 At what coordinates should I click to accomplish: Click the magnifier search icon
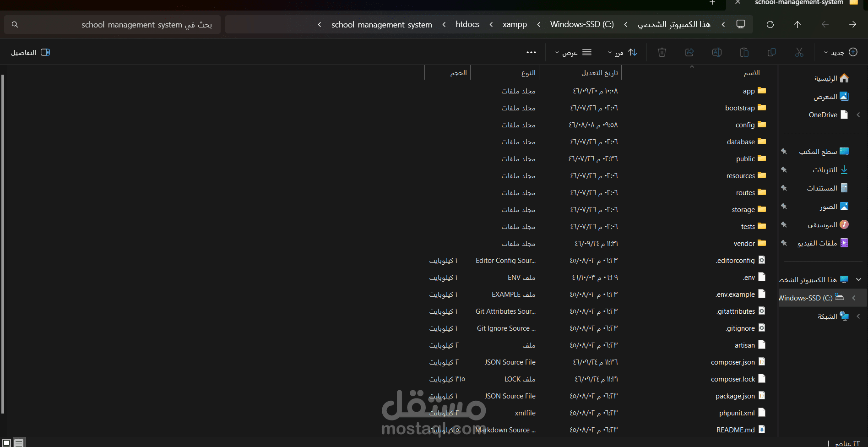(x=15, y=24)
